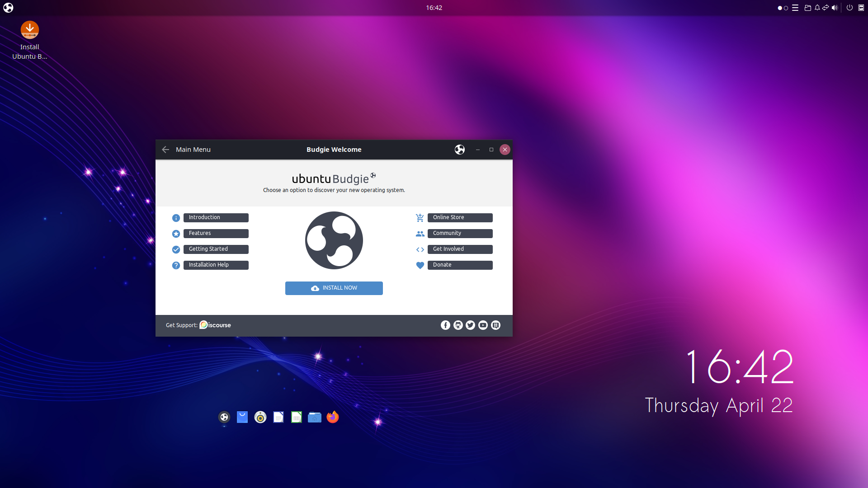The width and height of the screenshot is (868, 488).
Task: Click the Donate button
Action: tap(460, 265)
